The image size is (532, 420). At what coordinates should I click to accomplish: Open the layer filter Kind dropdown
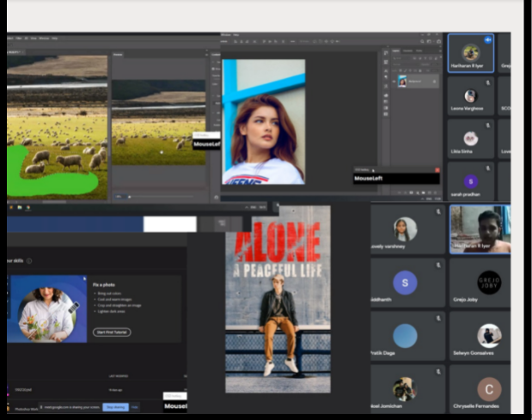click(x=401, y=58)
